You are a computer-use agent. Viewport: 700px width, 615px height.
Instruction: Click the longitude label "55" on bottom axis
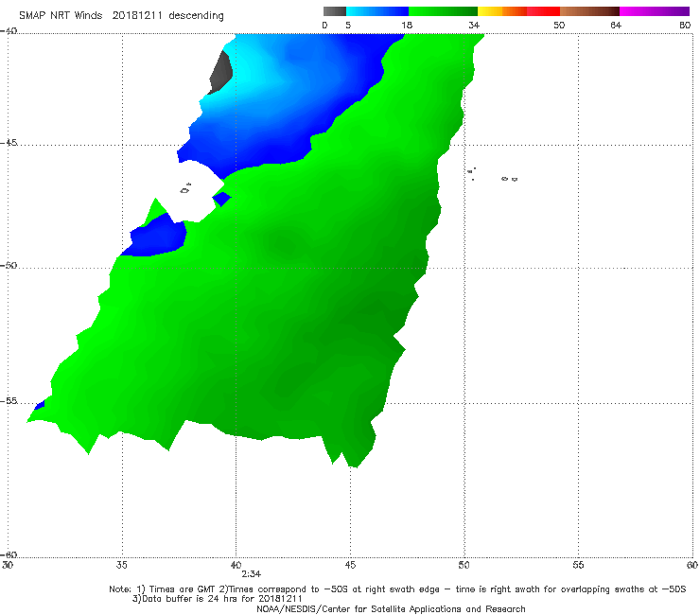point(578,565)
